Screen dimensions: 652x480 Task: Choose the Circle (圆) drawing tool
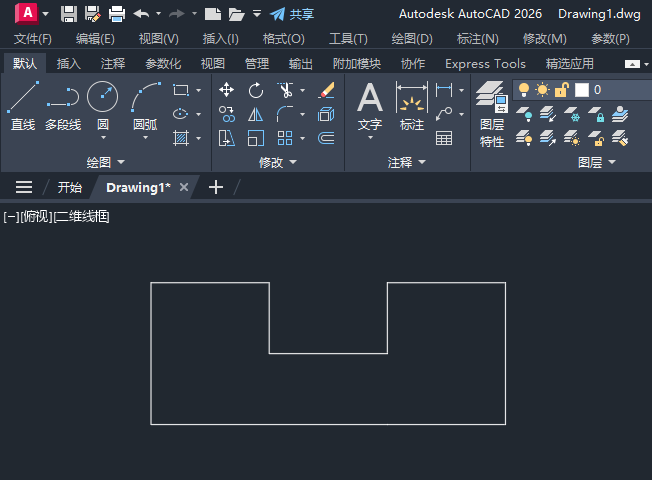pos(103,106)
